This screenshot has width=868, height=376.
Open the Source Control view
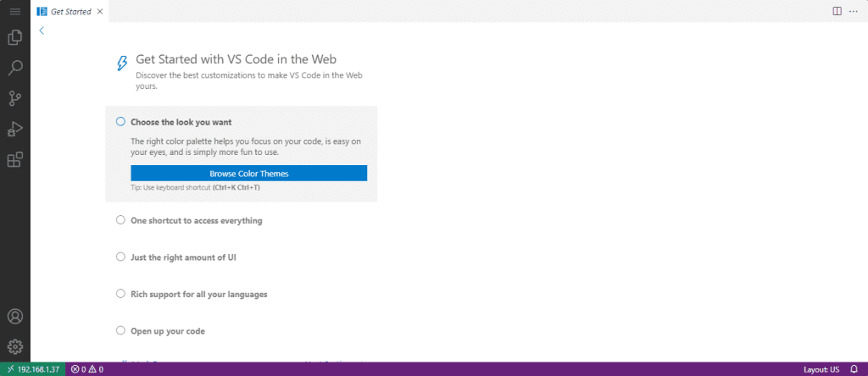click(x=14, y=98)
